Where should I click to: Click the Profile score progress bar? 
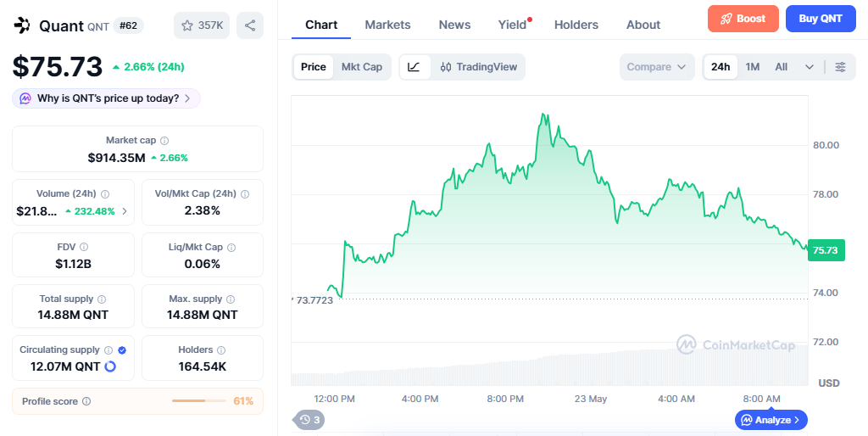coord(198,400)
